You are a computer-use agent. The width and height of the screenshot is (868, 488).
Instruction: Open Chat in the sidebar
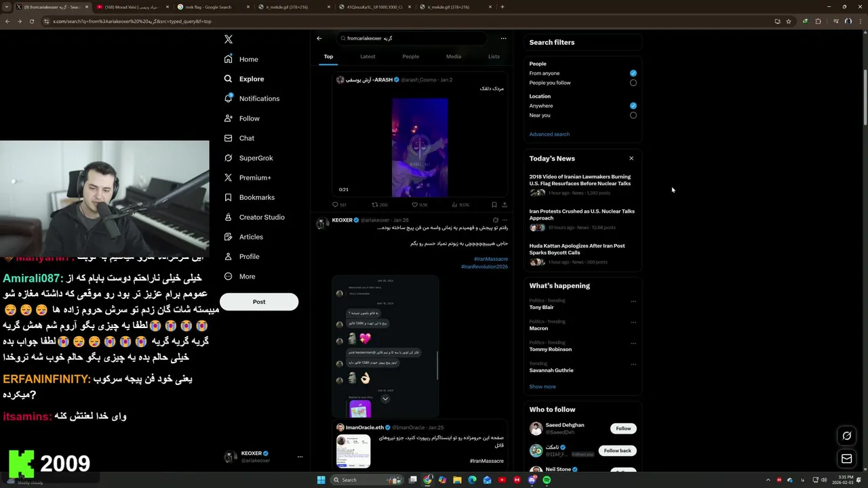[x=239, y=138]
